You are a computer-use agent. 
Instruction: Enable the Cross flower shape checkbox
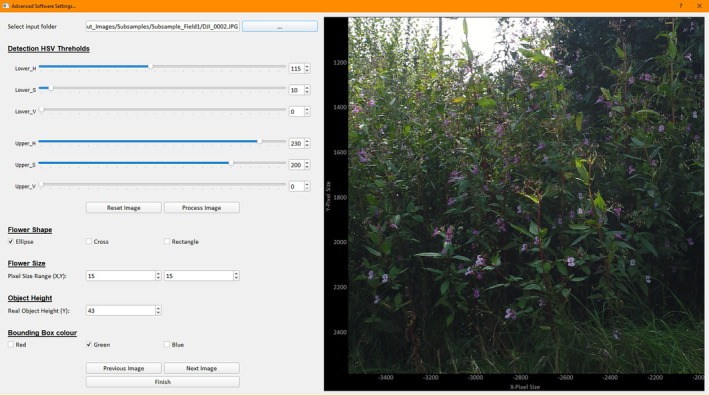(x=89, y=242)
